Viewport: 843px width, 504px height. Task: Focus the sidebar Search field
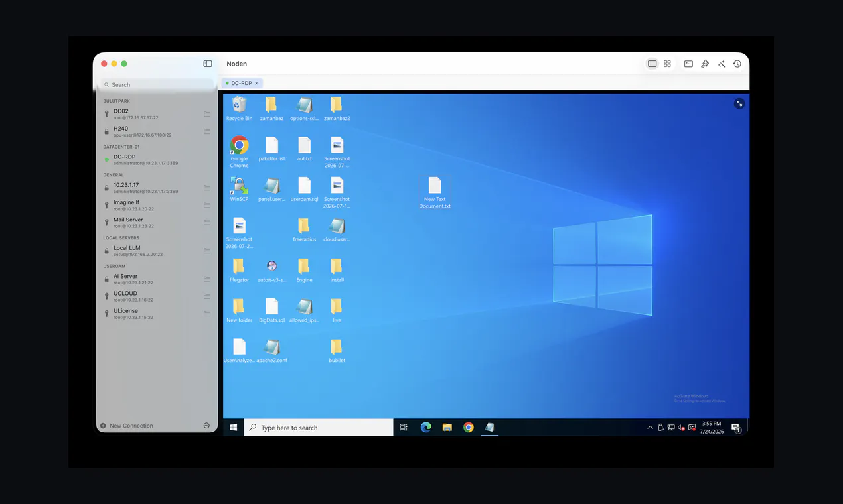click(x=157, y=84)
